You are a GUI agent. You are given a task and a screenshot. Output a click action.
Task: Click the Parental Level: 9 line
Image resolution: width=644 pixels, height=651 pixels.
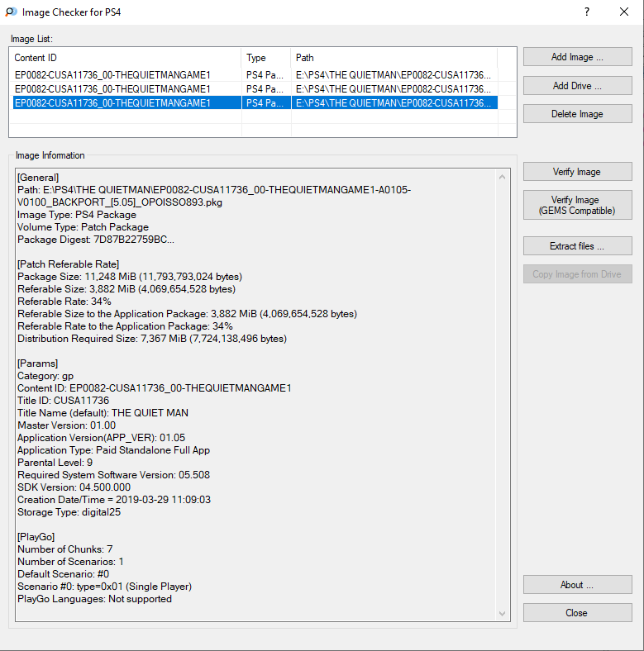pyautogui.click(x=55, y=463)
